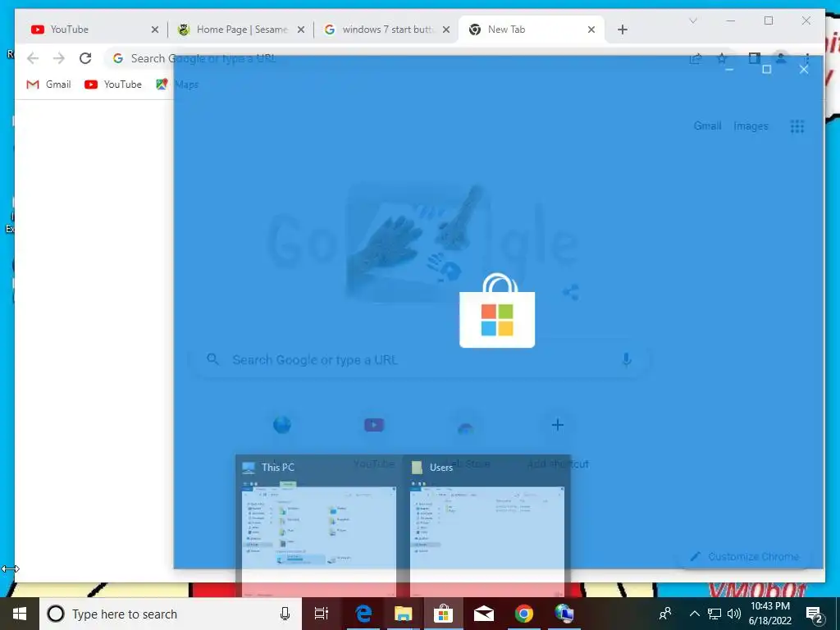Open the Chrome profile avatar
This screenshot has width=840, height=630.
781,58
